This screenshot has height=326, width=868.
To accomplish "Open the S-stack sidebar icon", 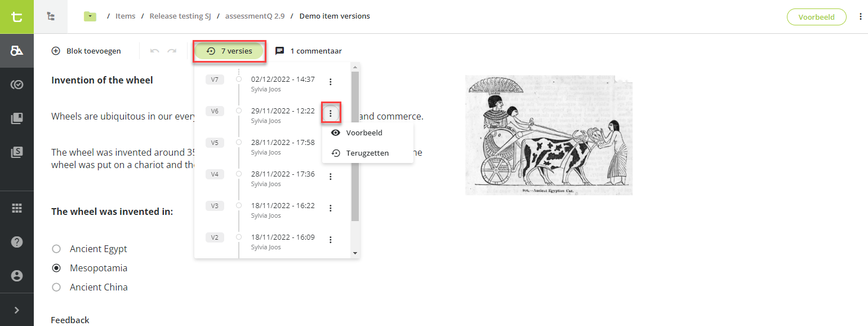I will coord(17,152).
